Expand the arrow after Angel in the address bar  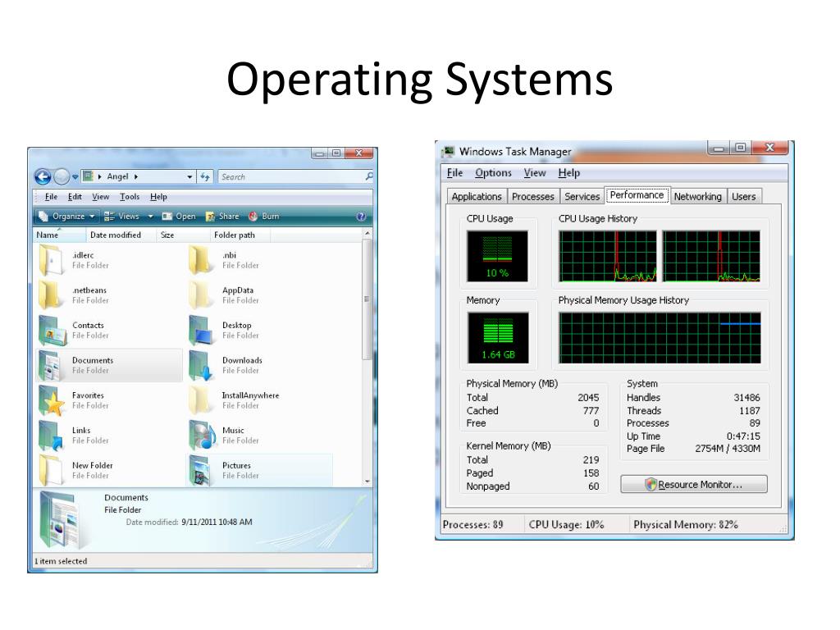tap(136, 176)
